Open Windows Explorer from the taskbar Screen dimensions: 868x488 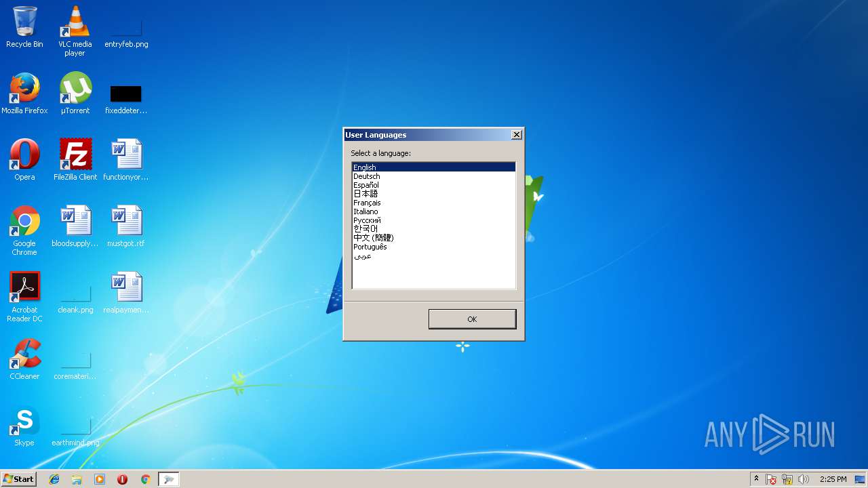click(77, 479)
